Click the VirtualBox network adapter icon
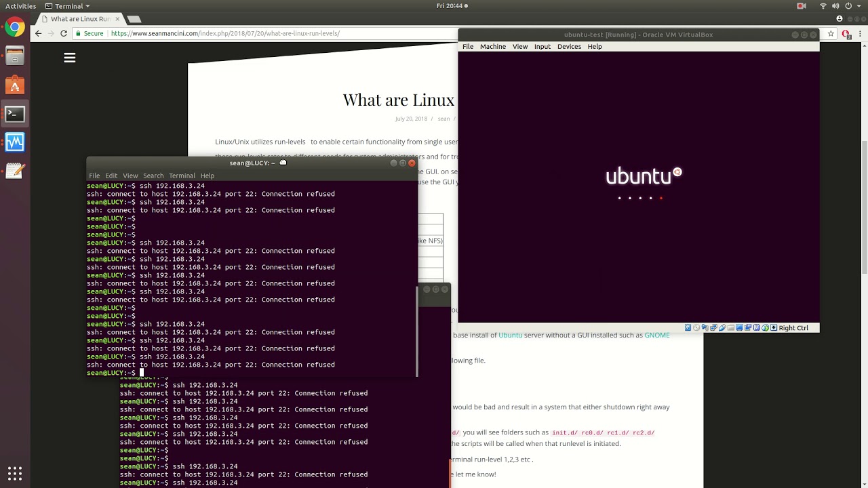The image size is (868, 488). tap(713, 327)
